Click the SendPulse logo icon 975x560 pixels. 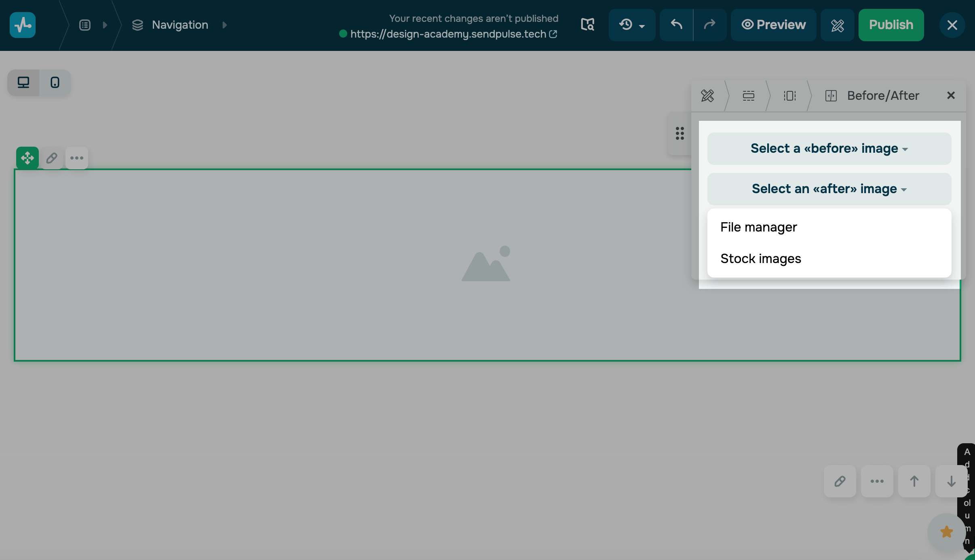click(23, 25)
